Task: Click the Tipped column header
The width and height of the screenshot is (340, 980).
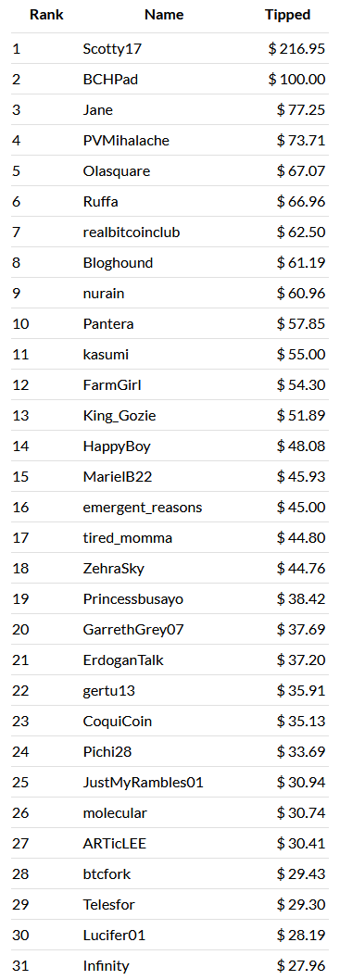Action: click(287, 16)
